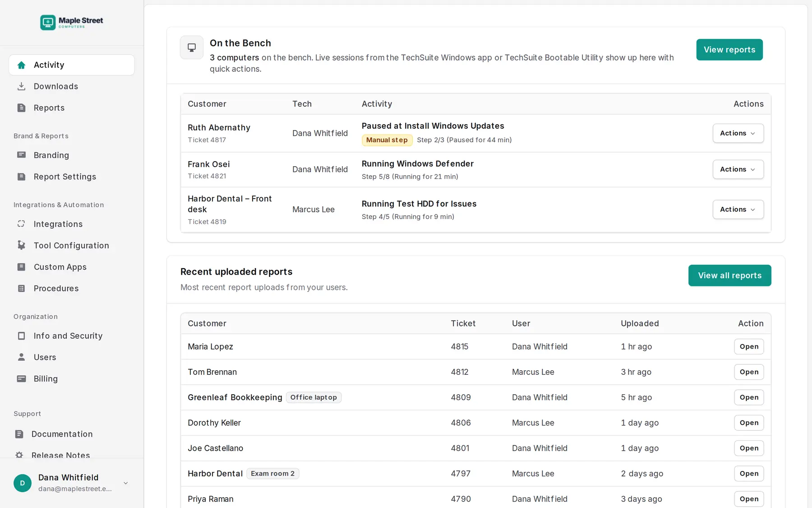This screenshot has height=508, width=812.
Task: Open the Greenleaf Bookkeeping report
Action: coord(749,397)
